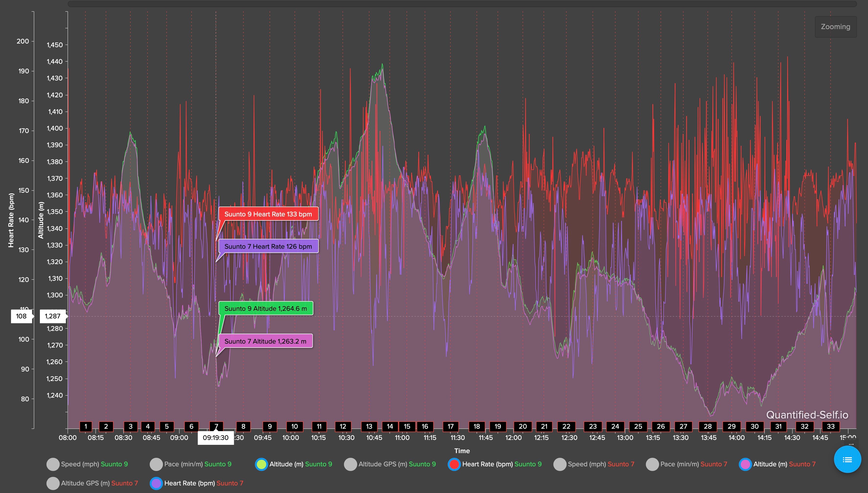Toggle Pace (min/m) Suunto 9 series
This screenshot has height=493, width=868.
191,464
